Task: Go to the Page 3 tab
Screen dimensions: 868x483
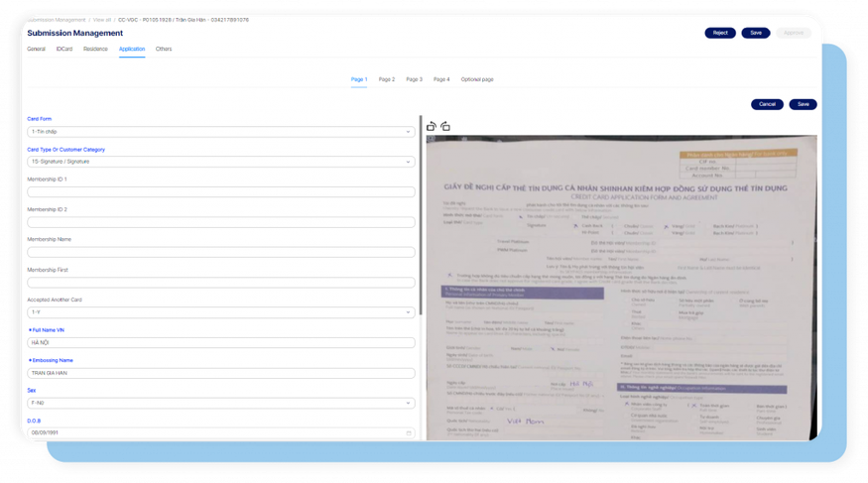Action: pos(414,79)
